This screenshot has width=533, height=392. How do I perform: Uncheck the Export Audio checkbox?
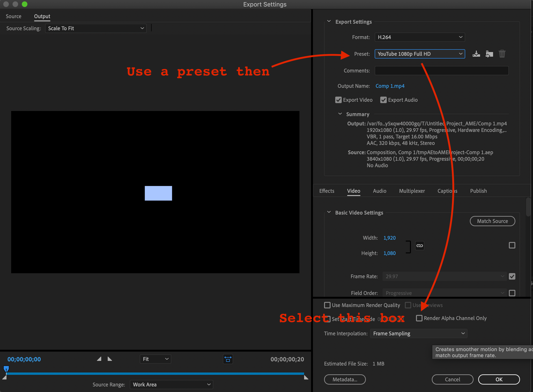[383, 100]
